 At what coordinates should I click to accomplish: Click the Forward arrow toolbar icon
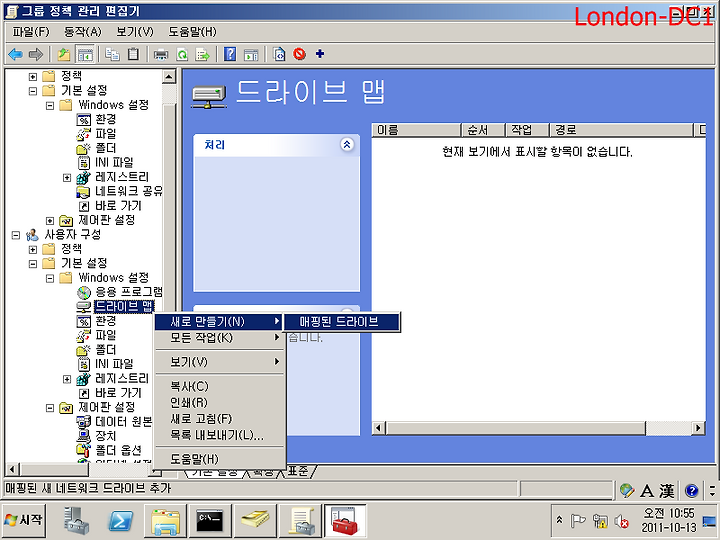36,55
